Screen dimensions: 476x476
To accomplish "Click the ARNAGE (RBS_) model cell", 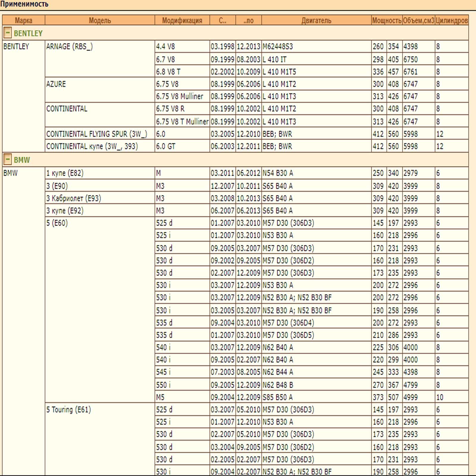I will pyautogui.click(x=69, y=47).
